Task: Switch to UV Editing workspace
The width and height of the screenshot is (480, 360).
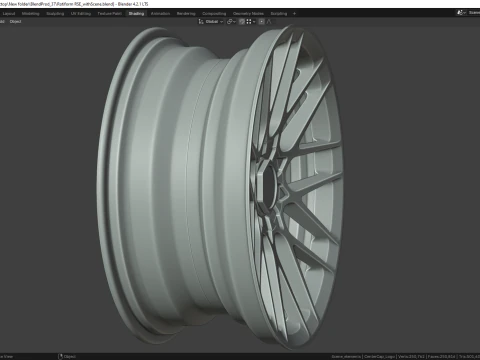Action: pos(81,14)
